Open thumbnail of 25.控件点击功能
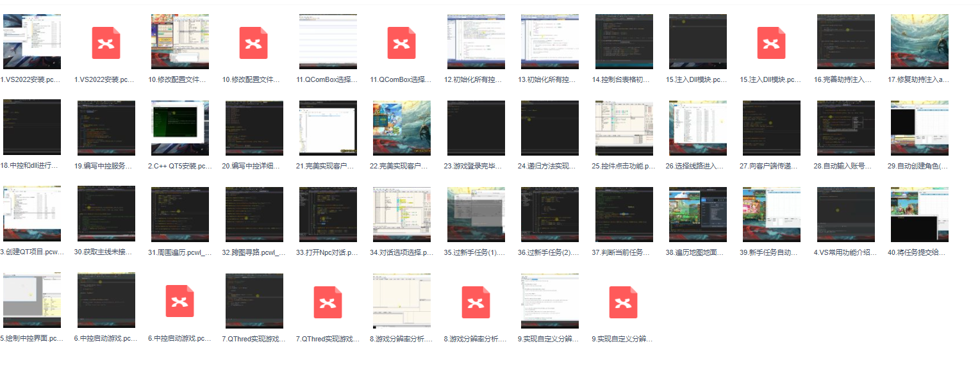 tap(624, 127)
